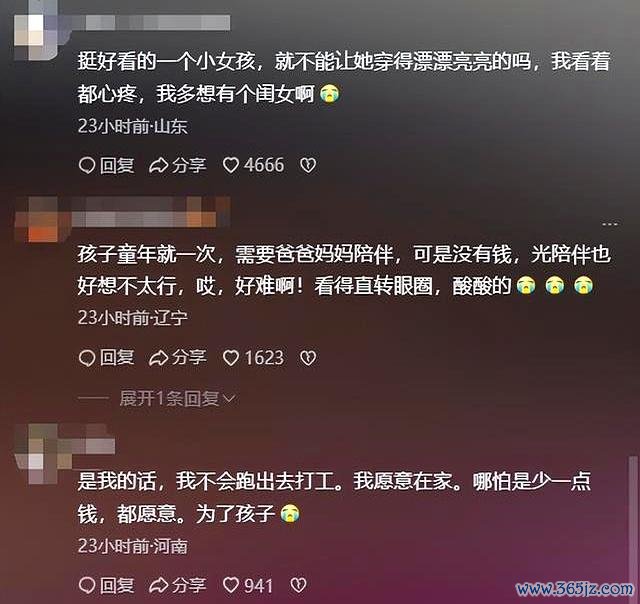Dislike the Shandong comment with broken heart

[x=308, y=166]
